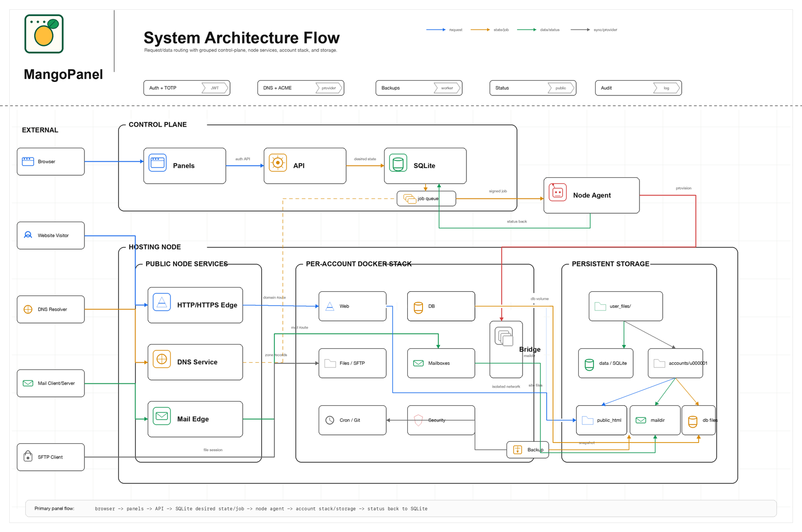802x532 pixels.
Task: Click the accounts/u000001 folder node
Action: pos(675,363)
